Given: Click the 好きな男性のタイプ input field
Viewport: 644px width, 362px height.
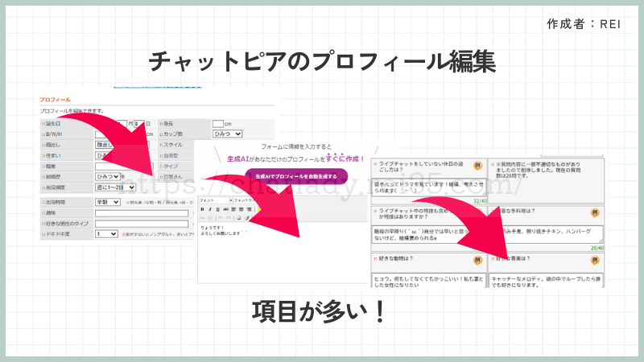Looking at the screenshot, I should [142, 224].
